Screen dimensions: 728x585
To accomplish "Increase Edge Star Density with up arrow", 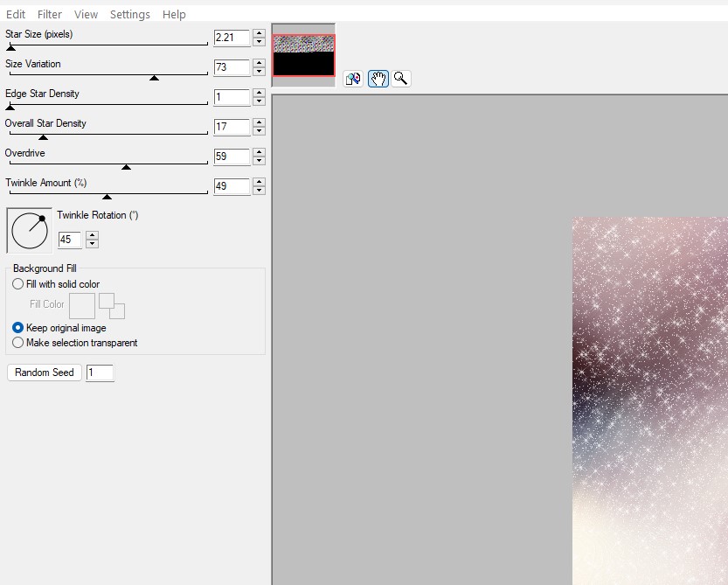I will (259, 93).
